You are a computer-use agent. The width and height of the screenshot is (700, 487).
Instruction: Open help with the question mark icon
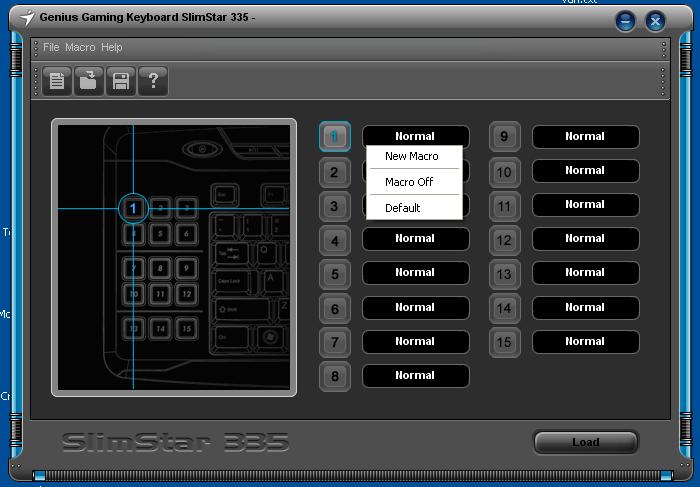pyautogui.click(x=153, y=81)
